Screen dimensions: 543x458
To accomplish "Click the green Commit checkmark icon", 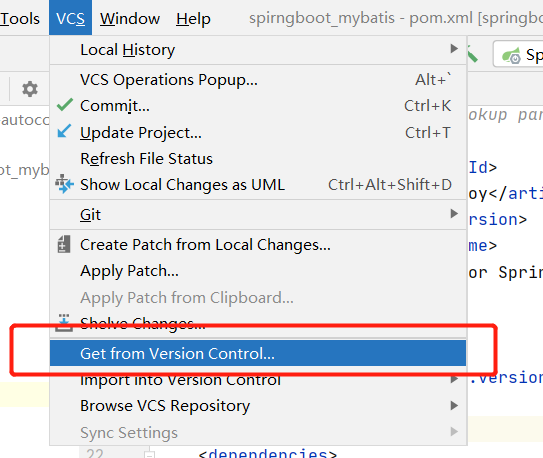I will 65,105.
